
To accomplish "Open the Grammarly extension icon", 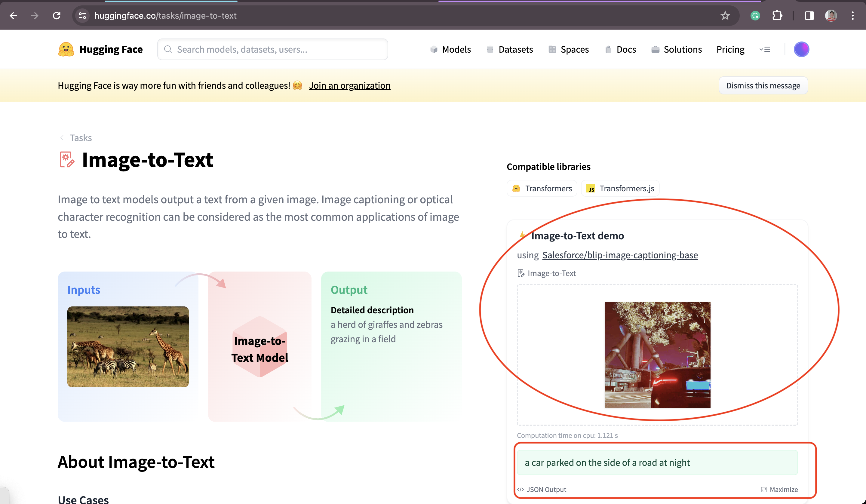I will [755, 15].
